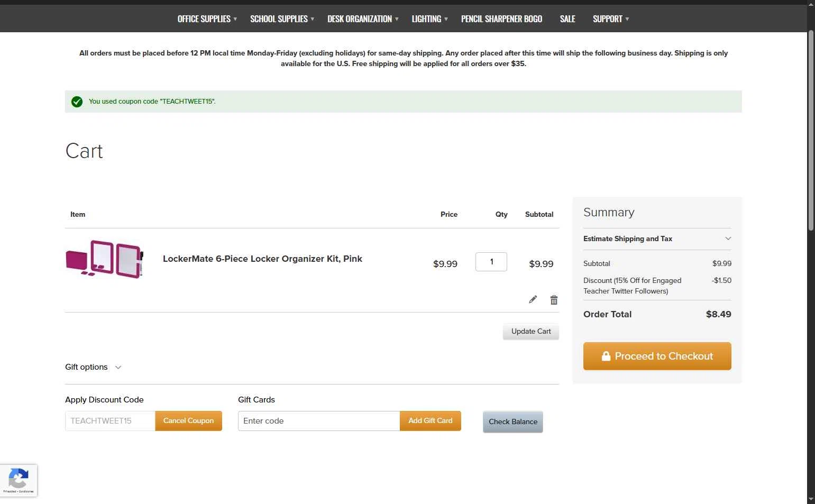Click Proceed to Checkout button

pos(657,356)
